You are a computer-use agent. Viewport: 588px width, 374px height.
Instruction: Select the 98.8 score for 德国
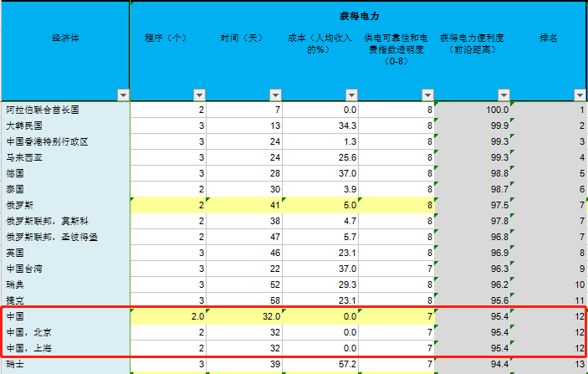click(472, 173)
